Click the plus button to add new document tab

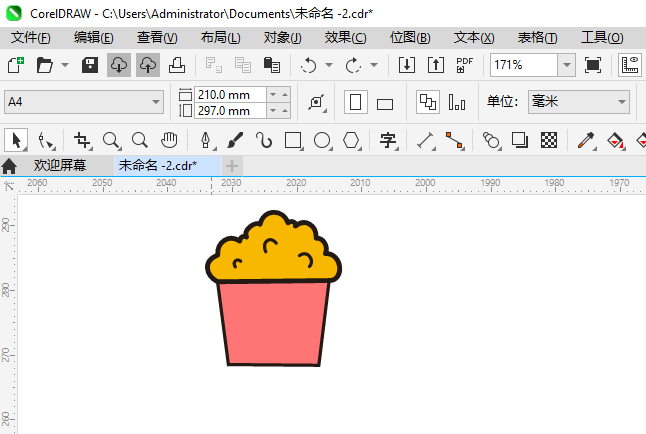pos(231,165)
